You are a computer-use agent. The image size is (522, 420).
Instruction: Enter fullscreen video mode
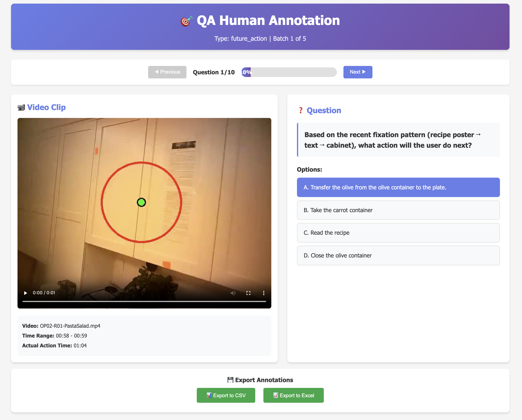tap(248, 293)
